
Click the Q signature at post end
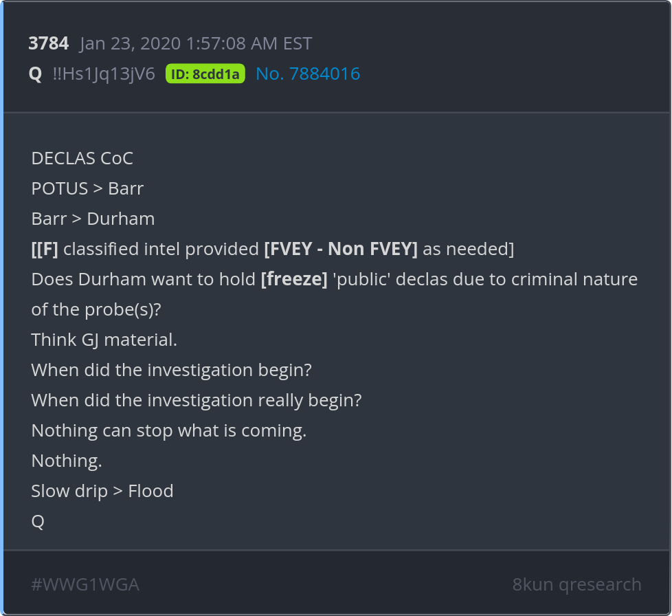coord(38,521)
